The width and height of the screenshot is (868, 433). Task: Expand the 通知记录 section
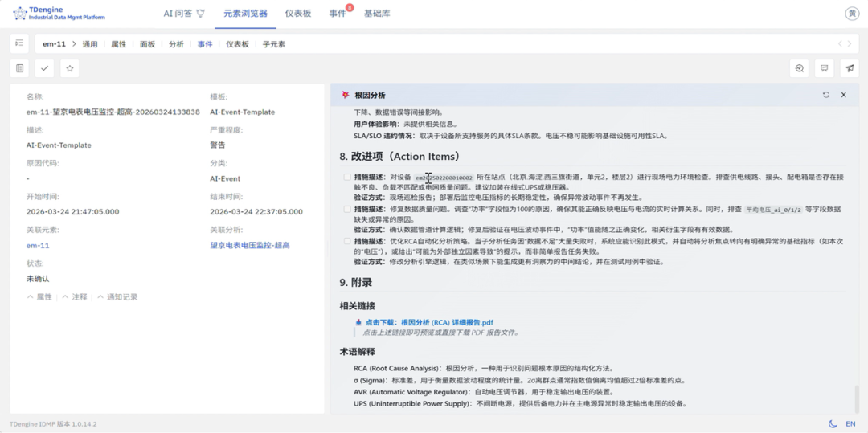117,297
